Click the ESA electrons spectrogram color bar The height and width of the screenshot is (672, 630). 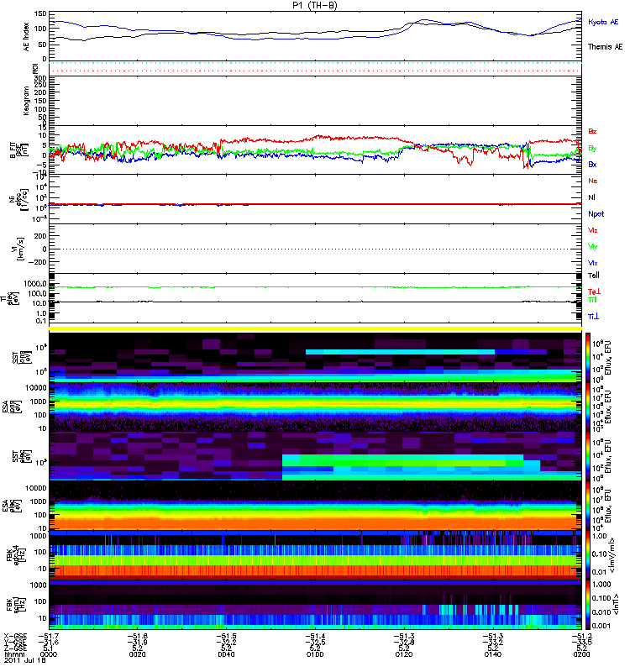[x=588, y=506]
